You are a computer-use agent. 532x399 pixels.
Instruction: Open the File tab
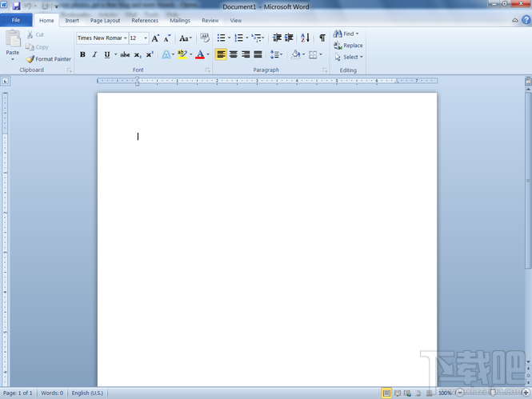click(x=16, y=20)
